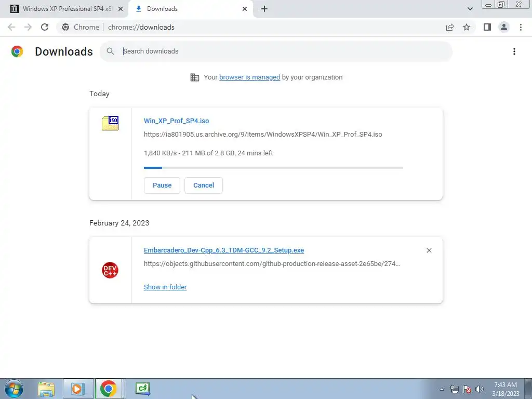Click the Chrome site info chip
The width and height of the screenshot is (532, 399).
click(81, 27)
